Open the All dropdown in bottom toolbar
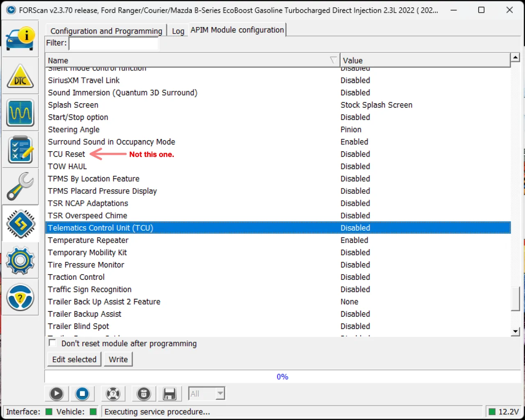This screenshot has height=420, width=525. (x=207, y=394)
